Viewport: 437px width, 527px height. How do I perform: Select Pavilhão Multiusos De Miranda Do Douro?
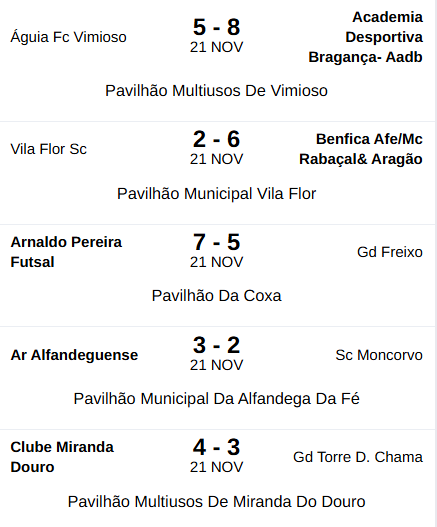pos(216,502)
